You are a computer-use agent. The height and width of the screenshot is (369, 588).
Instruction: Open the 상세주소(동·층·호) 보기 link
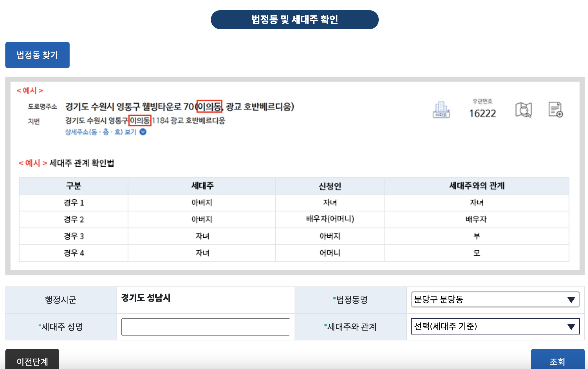click(x=101, y=132)
